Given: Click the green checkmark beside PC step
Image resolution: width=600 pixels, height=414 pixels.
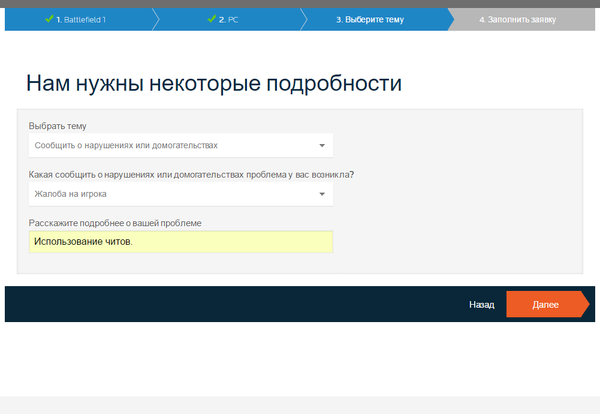Looking at the screenshot, I should pos(212,19).
